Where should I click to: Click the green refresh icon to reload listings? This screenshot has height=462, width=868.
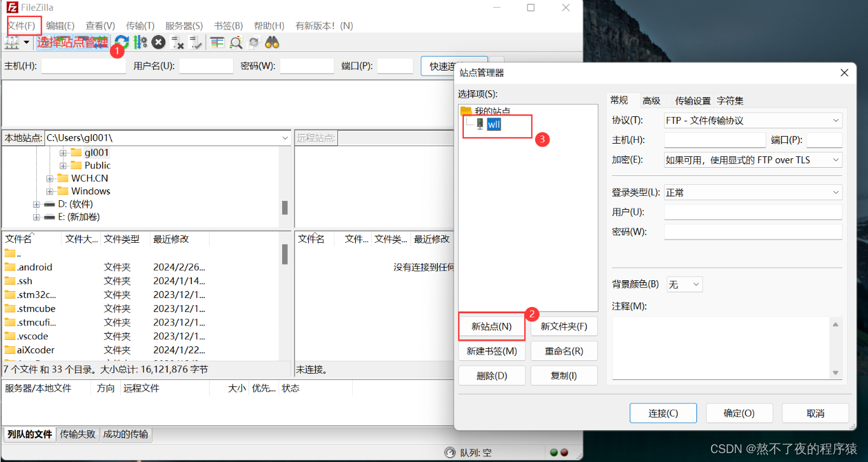click(122, 42)
